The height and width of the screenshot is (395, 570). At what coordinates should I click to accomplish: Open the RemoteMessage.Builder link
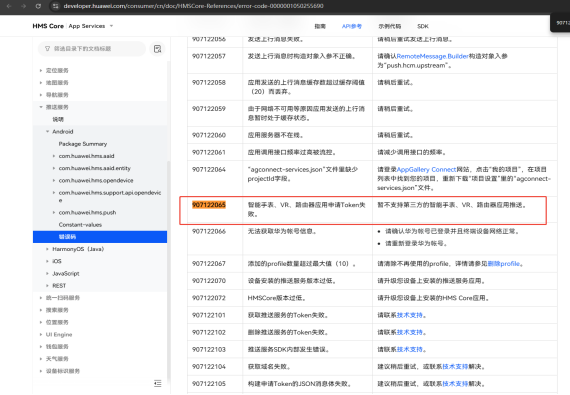pyautogui.click(x=432, y=56)
